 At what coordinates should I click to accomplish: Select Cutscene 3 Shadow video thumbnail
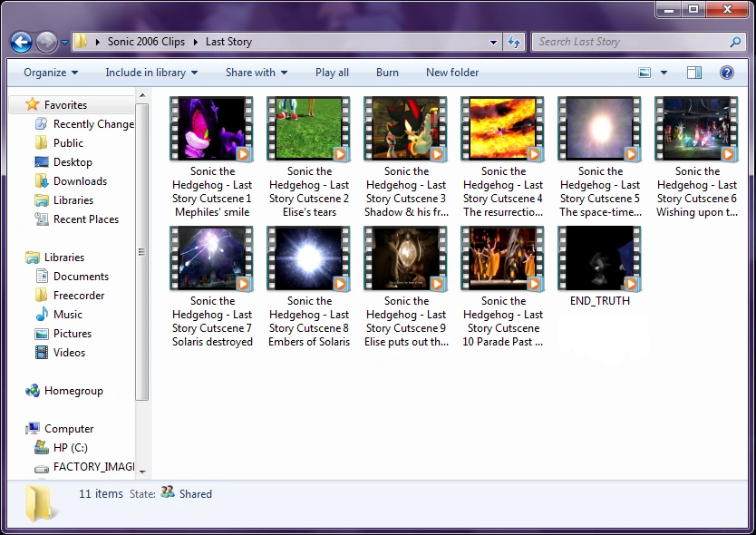coord(405,129)
